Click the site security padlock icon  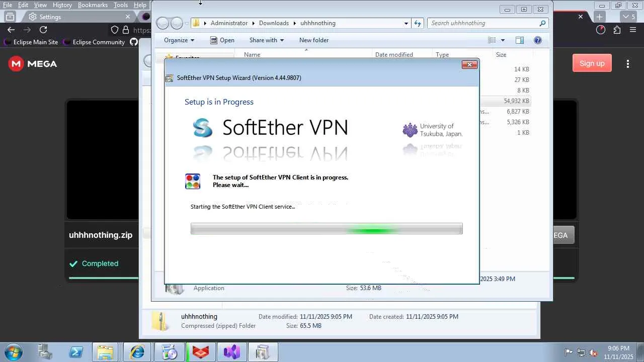coord(126,30)
